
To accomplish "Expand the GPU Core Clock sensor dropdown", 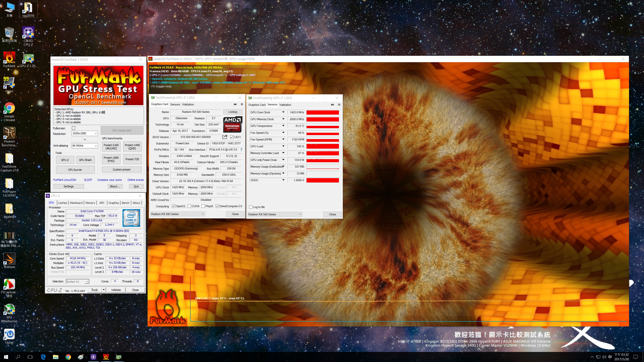I will (283, 112).
